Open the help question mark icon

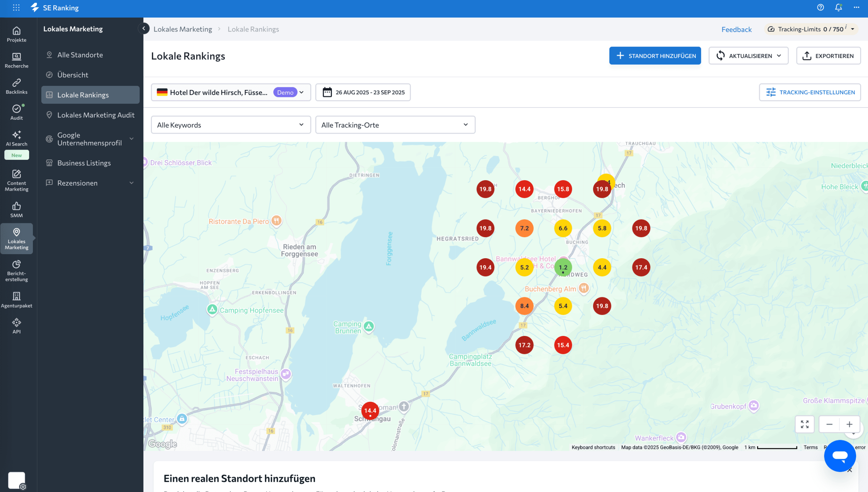point(820,7)
